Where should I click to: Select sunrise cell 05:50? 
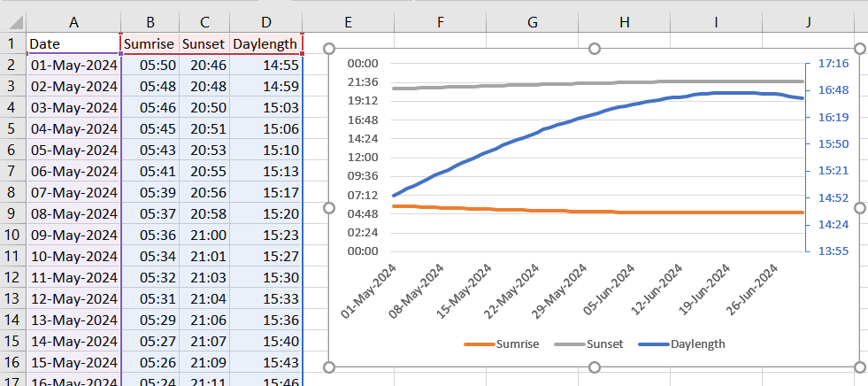(x=150, y=65)
